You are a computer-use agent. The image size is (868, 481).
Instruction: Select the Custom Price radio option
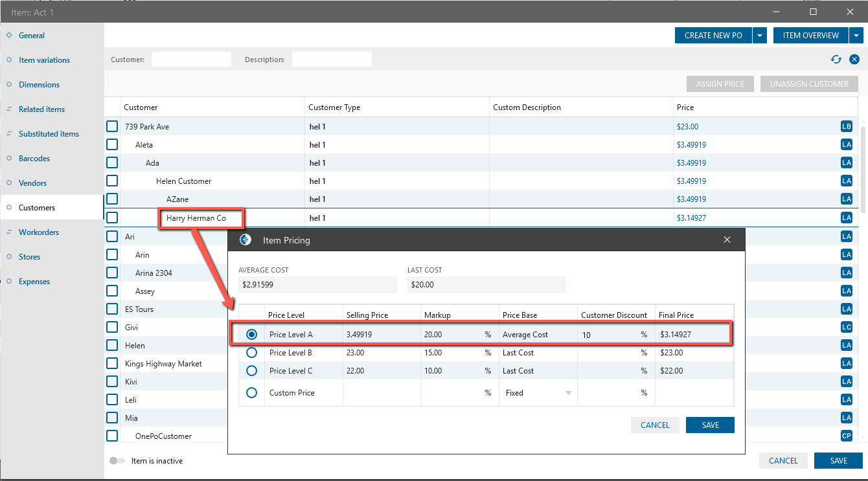pos(252,393)
